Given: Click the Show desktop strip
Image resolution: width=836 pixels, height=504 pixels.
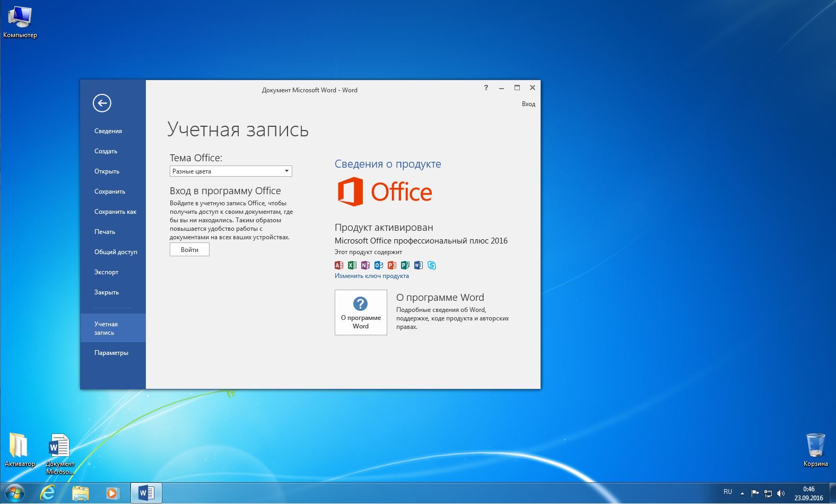Looking at the screenshot, I should (x=832, y=493).
